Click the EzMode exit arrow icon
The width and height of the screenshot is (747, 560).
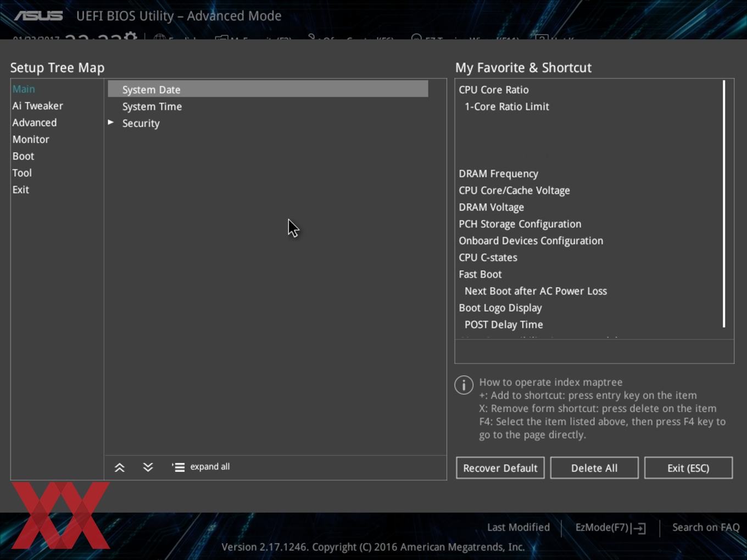(639, 528)
